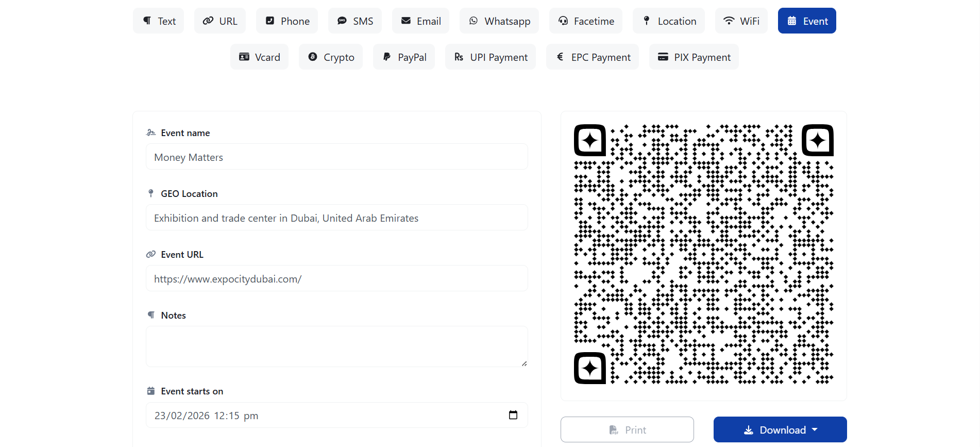This screenshot has height=447, width=980.
Task: Select the PIX Payment QR type
Action: (694, 57)
